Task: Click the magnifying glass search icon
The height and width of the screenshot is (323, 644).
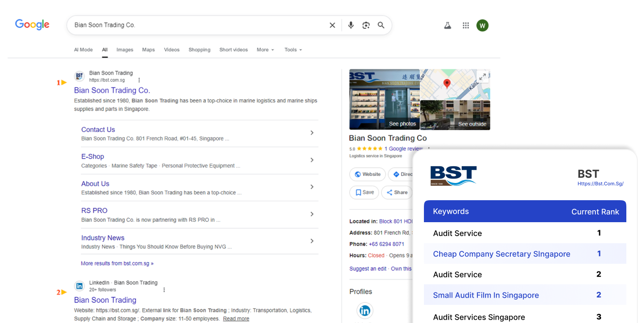Action: (x=381, y=25)
